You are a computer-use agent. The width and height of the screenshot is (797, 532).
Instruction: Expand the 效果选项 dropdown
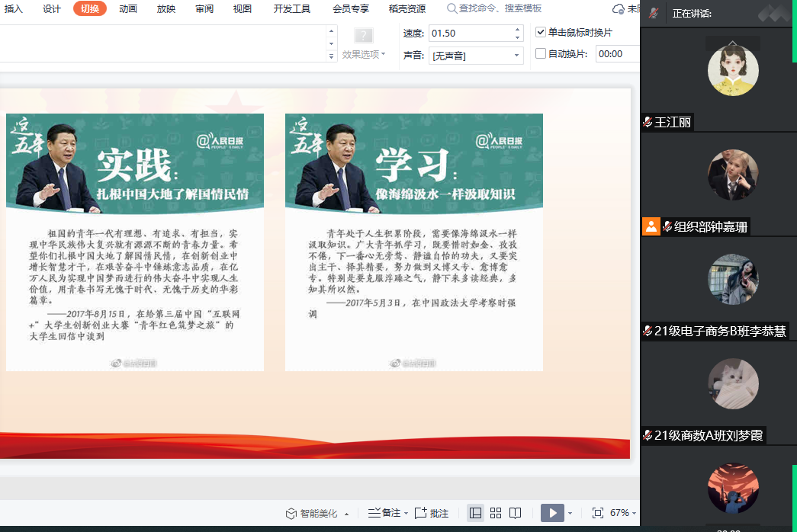point(364,54)
